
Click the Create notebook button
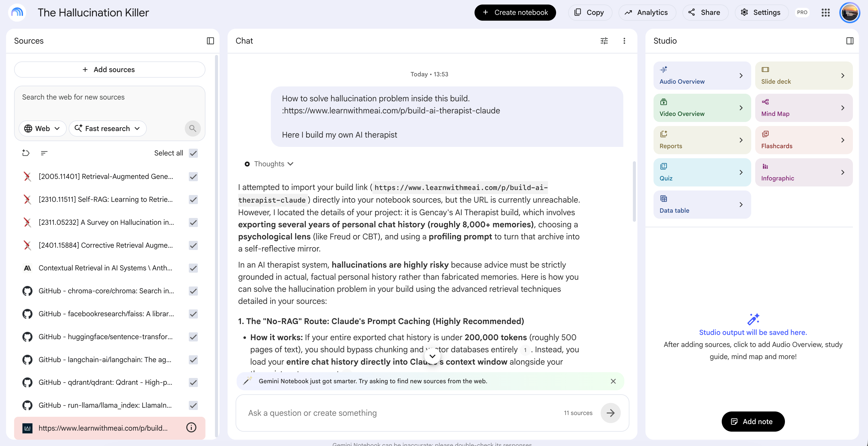(515, 13)
